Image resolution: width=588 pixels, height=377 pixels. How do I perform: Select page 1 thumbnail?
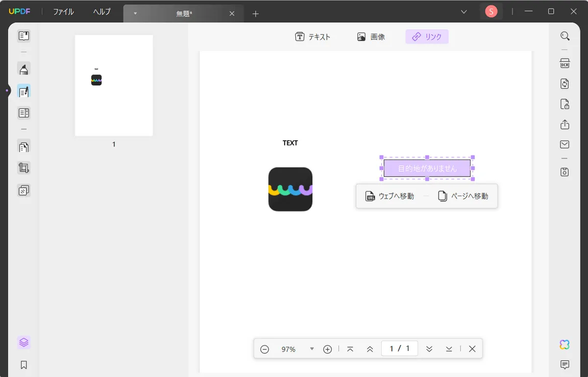pos(114,85)
